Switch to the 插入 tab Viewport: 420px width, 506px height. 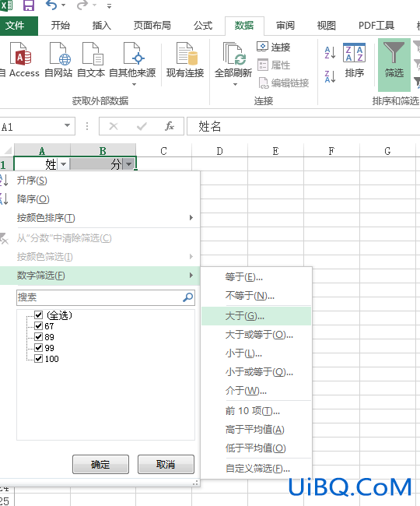pyautogui.click(x=102, y=26)
